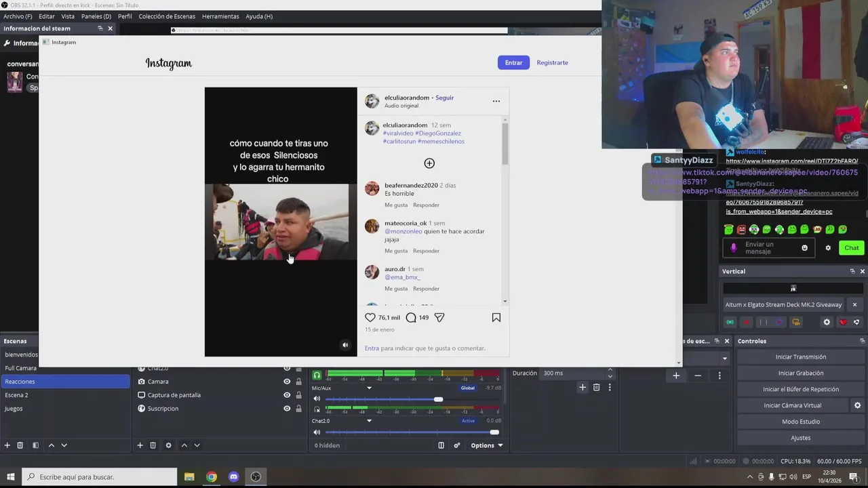Toggle green headphone monitoring icon
The width and height of the screenshot is (868, 488).
tap(317, 375)
